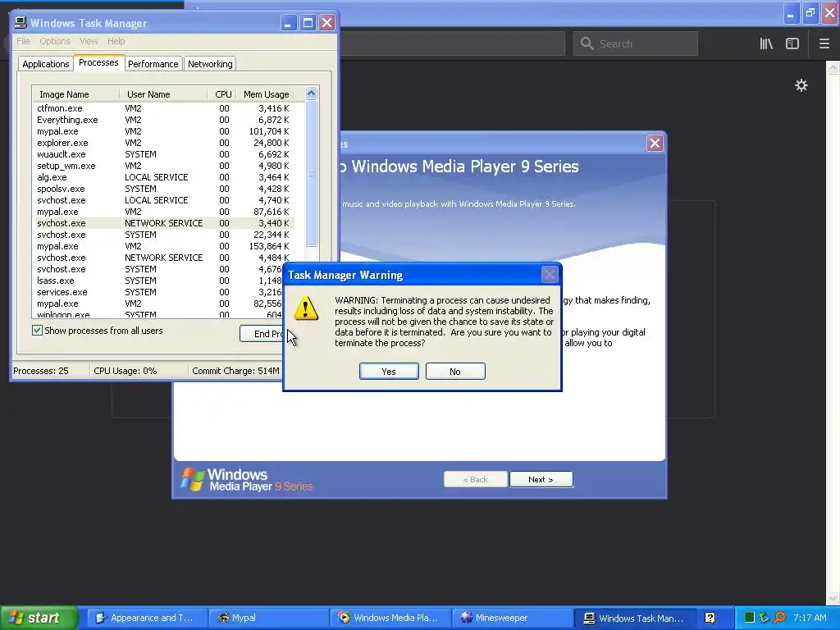Click the network connection tray icon
This screenshot has height=630, width=840.
click(765, 618)
